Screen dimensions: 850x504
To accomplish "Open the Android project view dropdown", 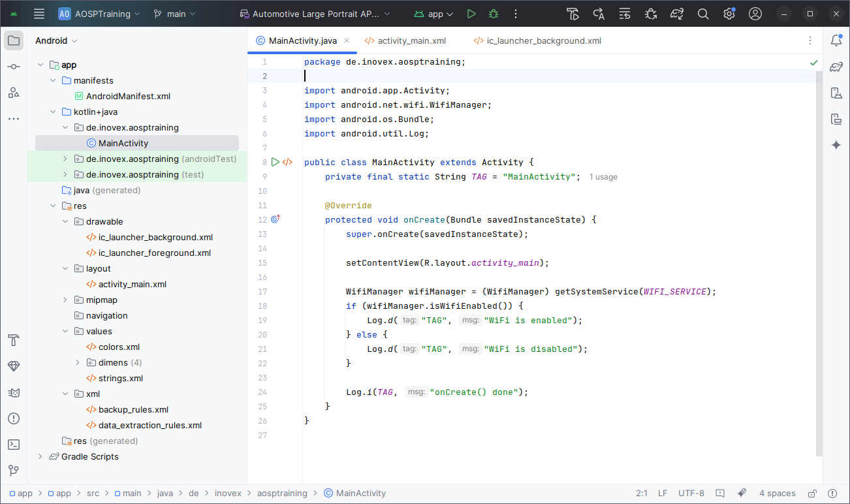I will coord(56,40).
